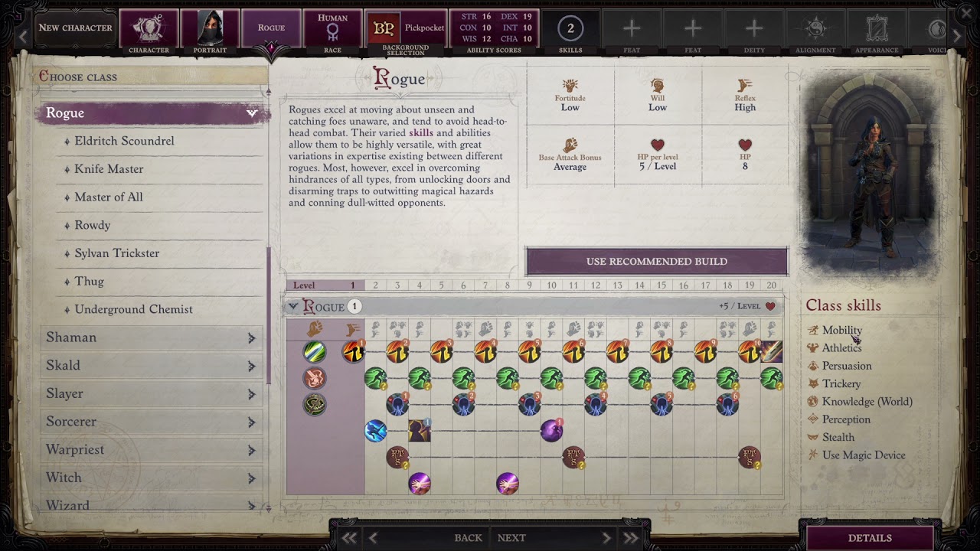Open the Deity step tab

tap(754, 31)
